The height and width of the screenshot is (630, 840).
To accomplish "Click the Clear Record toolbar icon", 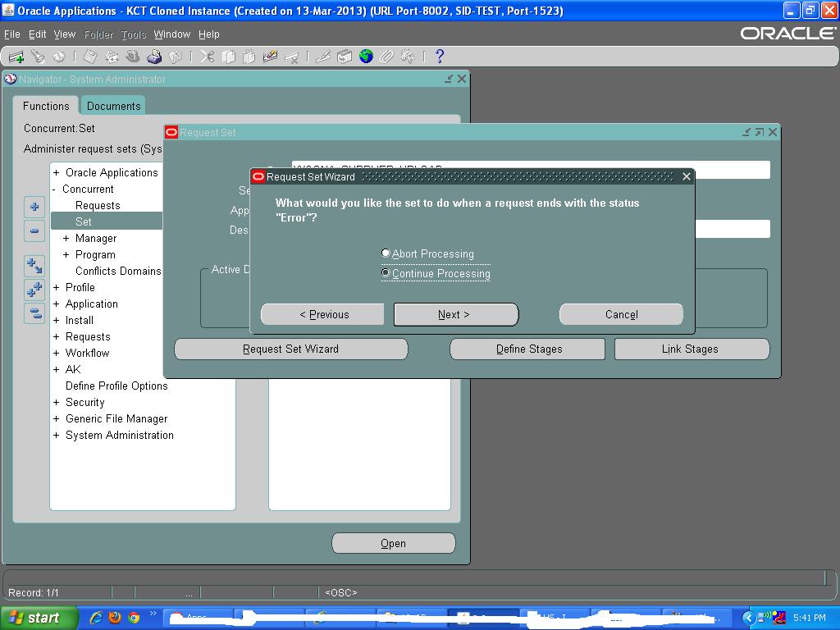I will (x=271, y=57).
